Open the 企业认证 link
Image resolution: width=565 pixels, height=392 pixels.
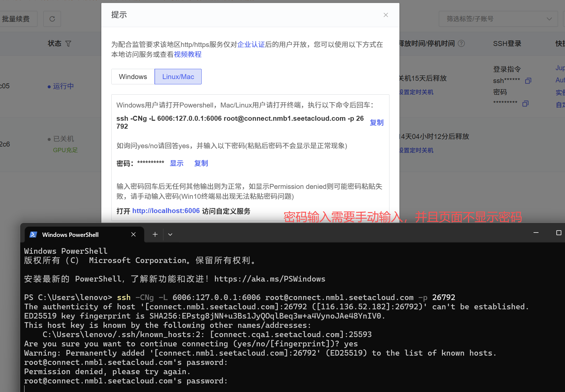click(251, 44)
